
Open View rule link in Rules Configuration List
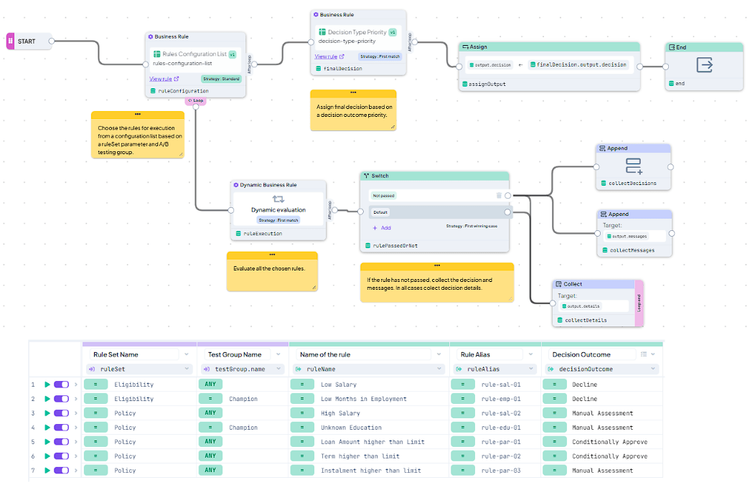[163, 78]
